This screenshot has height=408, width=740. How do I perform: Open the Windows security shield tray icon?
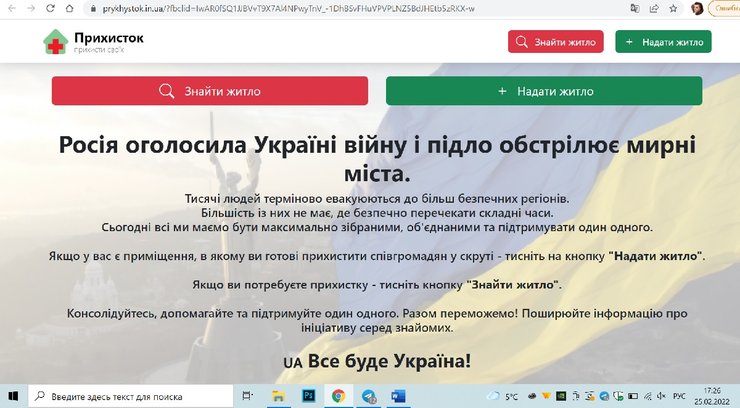pos(618,396)
